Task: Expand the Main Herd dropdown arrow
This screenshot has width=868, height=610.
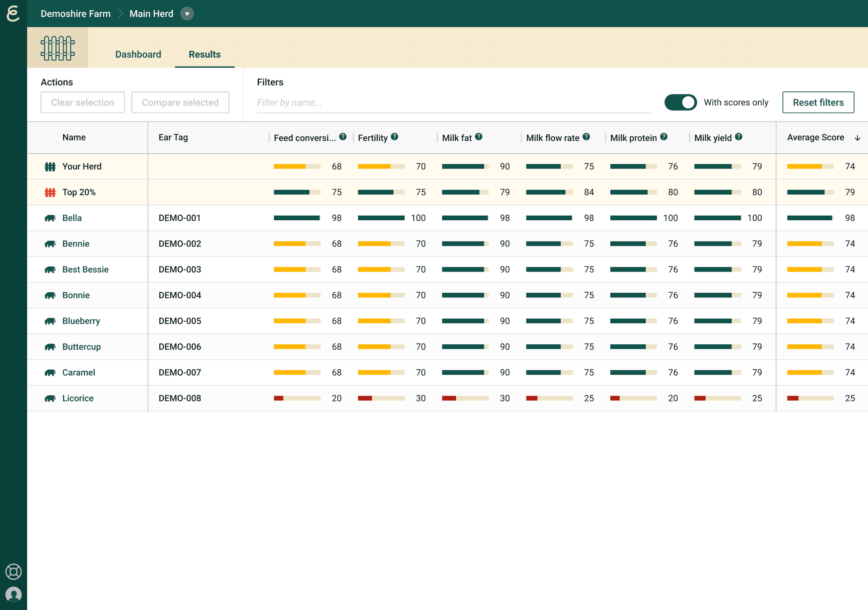Action: click(x=187, y=14)
